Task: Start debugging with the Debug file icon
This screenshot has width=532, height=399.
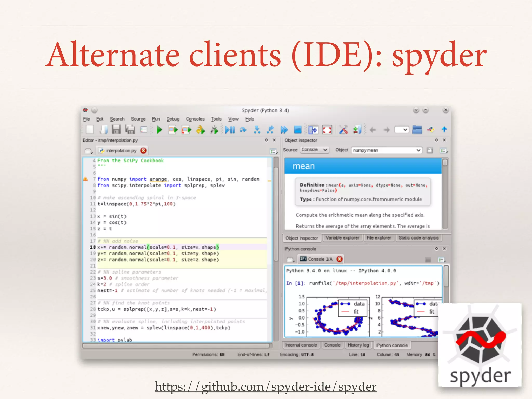Action: coord(230,129)
